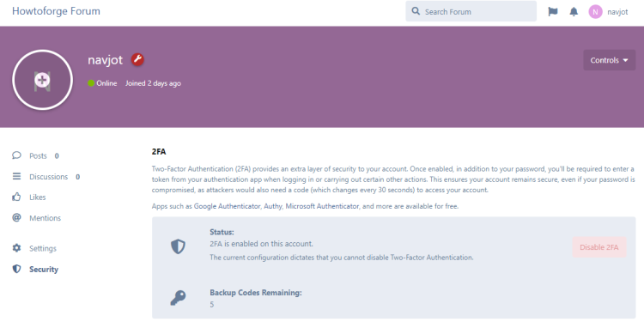
Task: Click the navjot profile name heading
Action: 105,60
